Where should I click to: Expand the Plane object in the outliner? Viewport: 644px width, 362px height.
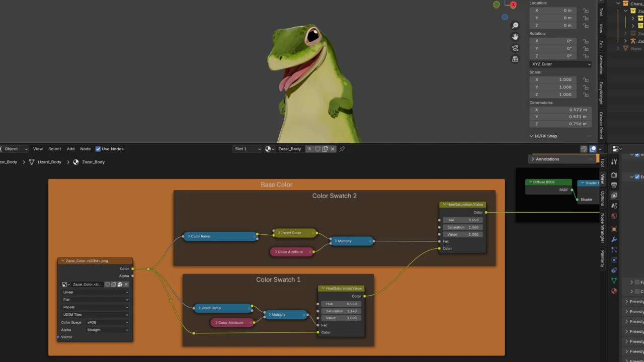tap(618, 48)
